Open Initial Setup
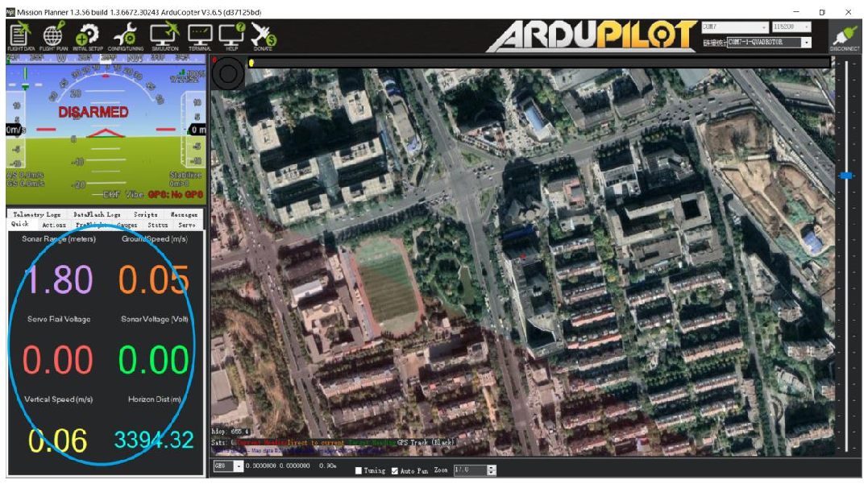Screen dimensions: 868x484 88,36
